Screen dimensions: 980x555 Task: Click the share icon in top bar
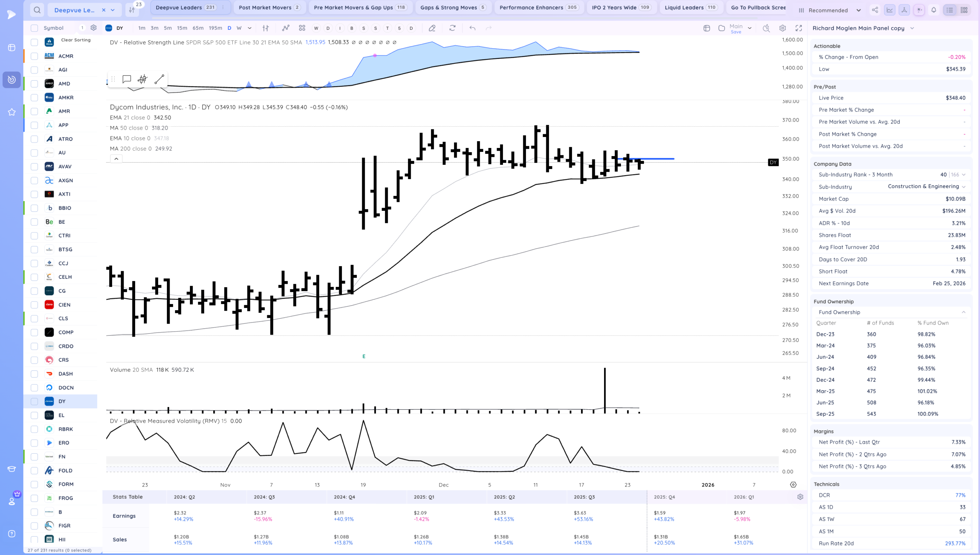coord(875,10)
